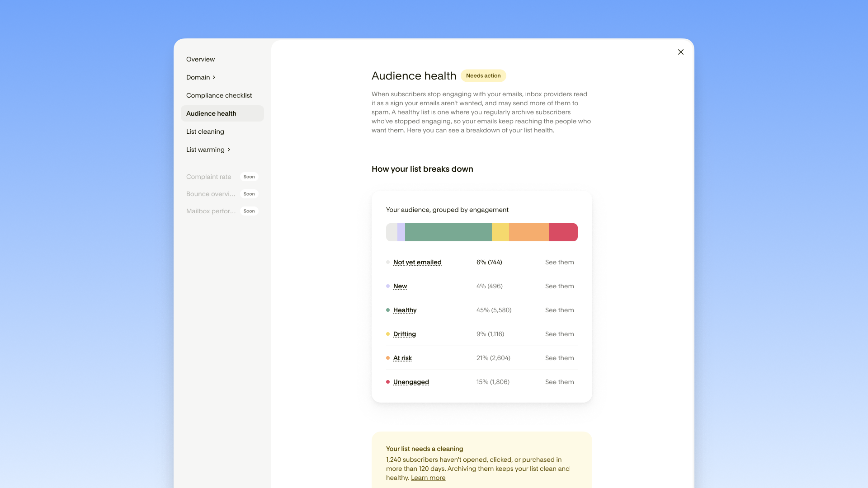
Task: Click the yellow Drifting bar segment
Action: [500, 232]
